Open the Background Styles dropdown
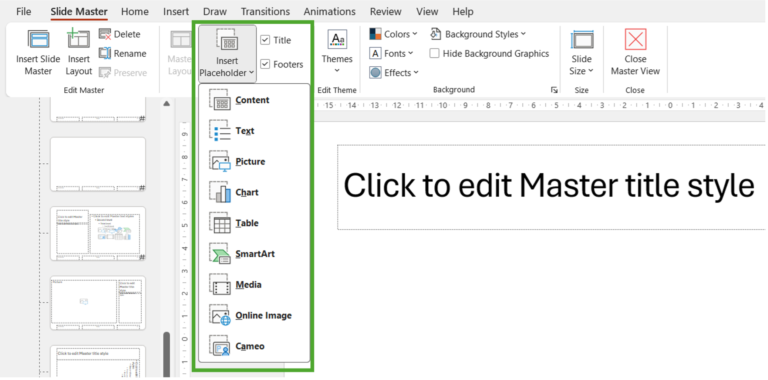 pyautogui.click(x=523, y=34)
